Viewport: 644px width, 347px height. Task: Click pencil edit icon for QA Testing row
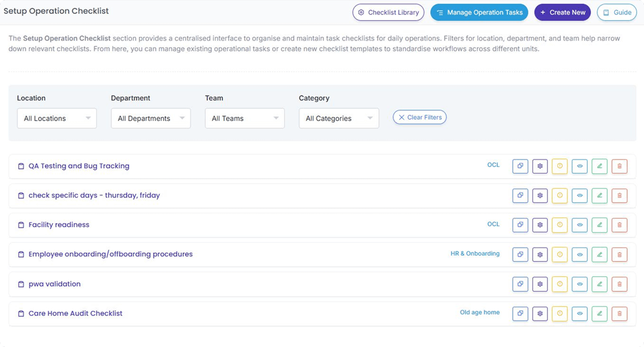600,166
